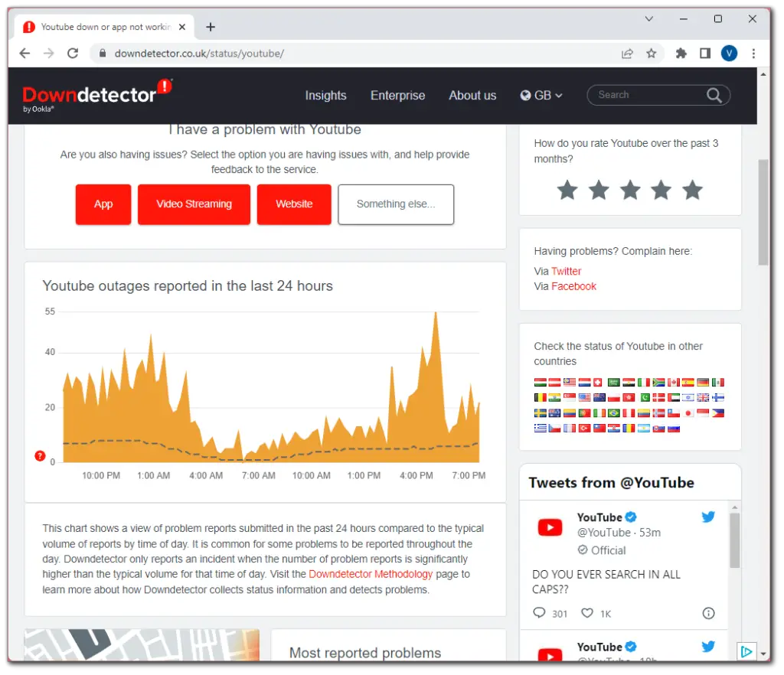Expand the GB country dropdown
Viewport: 784px width, 675px height.
(541, 96)
